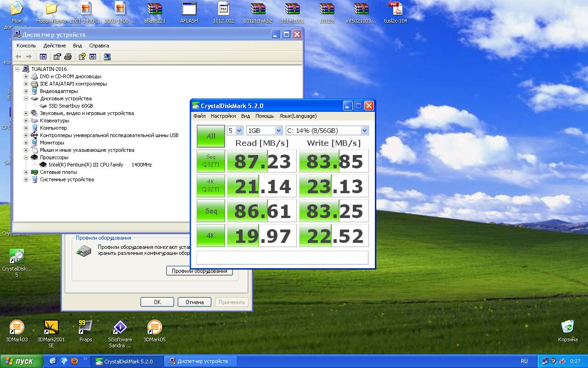588x368 pixels.
Task: Expand the Видеоадаптеры tree node
Action: [26, 91]
